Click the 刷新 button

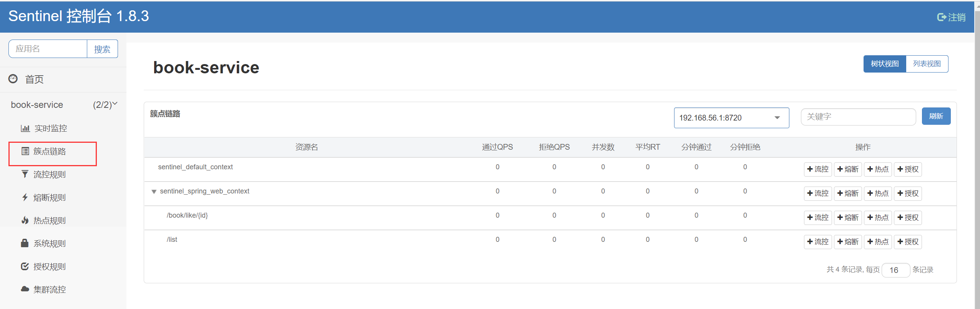click(936, 116)
